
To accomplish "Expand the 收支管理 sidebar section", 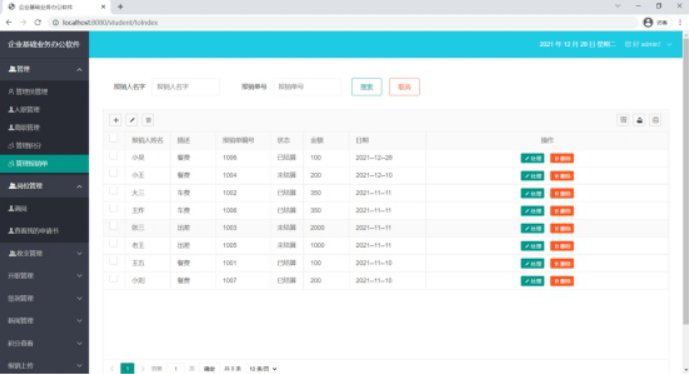I will [x=44, y=254].
